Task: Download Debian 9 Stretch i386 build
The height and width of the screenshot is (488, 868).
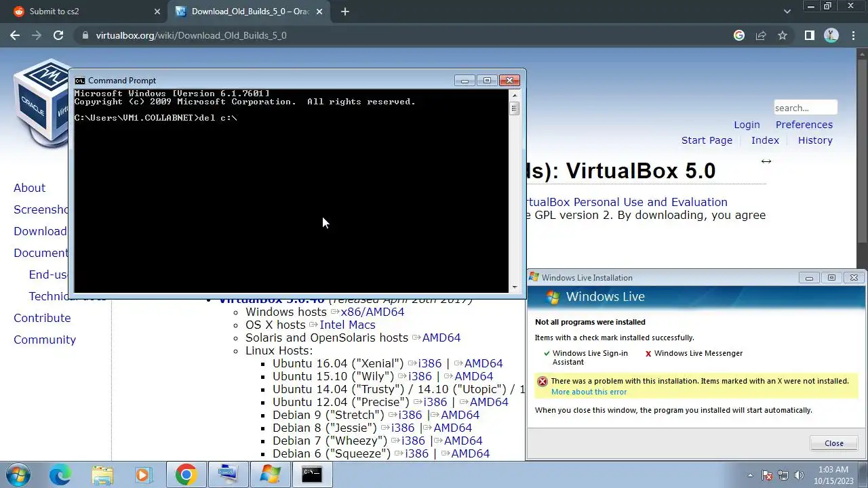Action: coord(410,415)
